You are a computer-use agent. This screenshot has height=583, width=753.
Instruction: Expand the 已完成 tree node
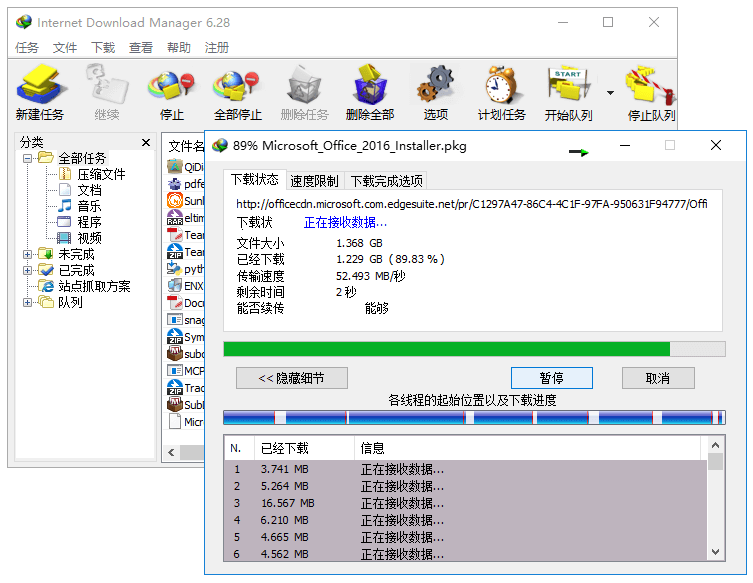click(27, 270)
